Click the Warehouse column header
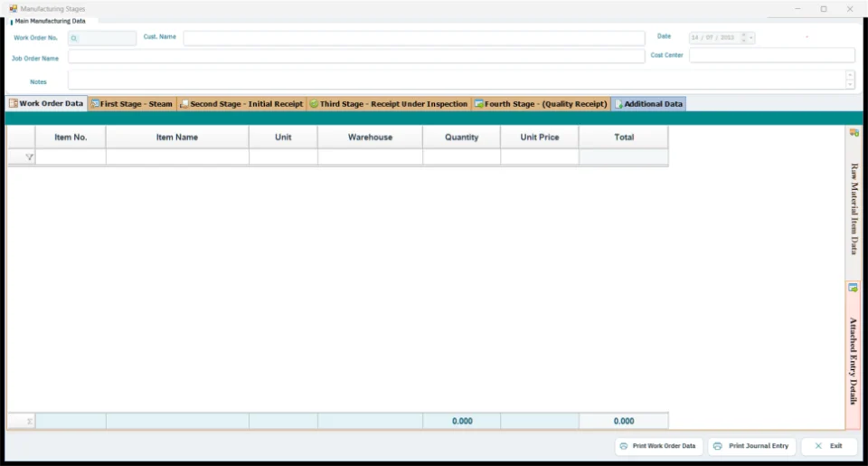The height and width of the screenshot is (466, 868). click(370, 138)
